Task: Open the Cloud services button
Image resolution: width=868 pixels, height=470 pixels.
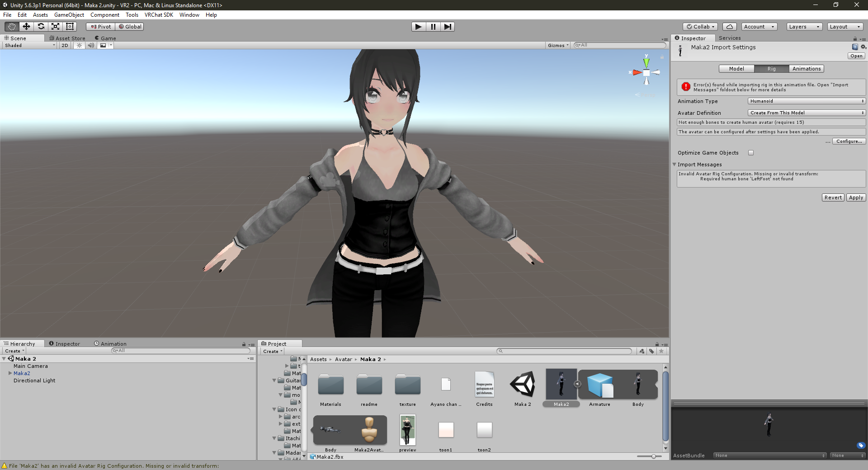Action: pos(730,27)
